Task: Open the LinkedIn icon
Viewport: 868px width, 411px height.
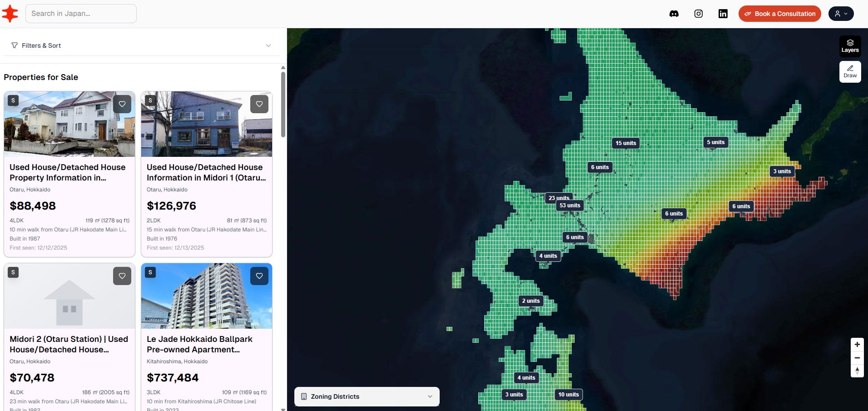Action: point(723,14)
